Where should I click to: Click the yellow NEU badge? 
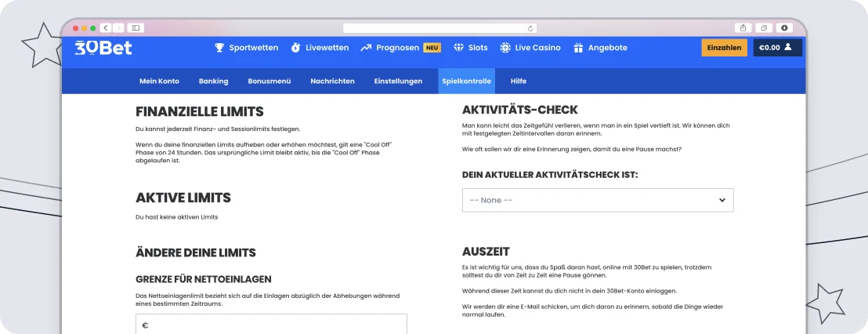[432, 48]
